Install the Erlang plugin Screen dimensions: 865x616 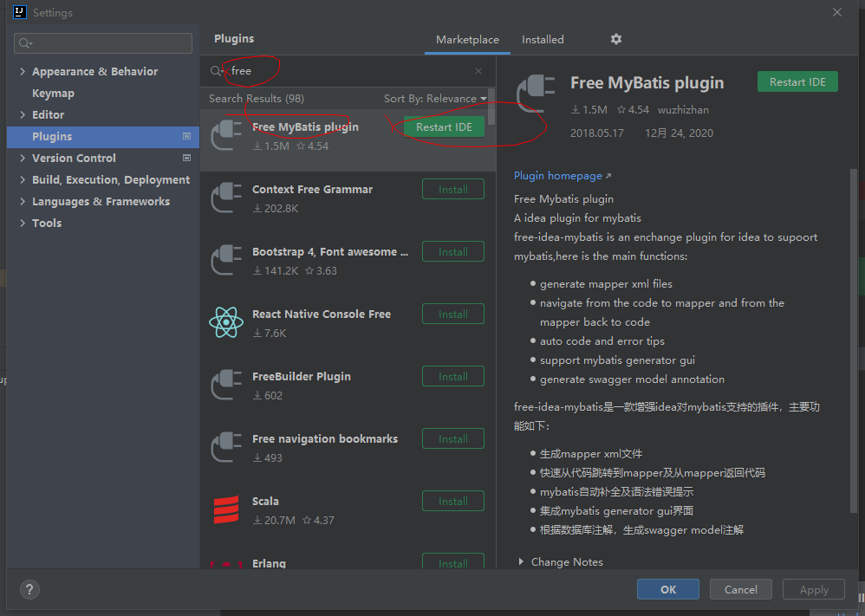pos(453,561)
